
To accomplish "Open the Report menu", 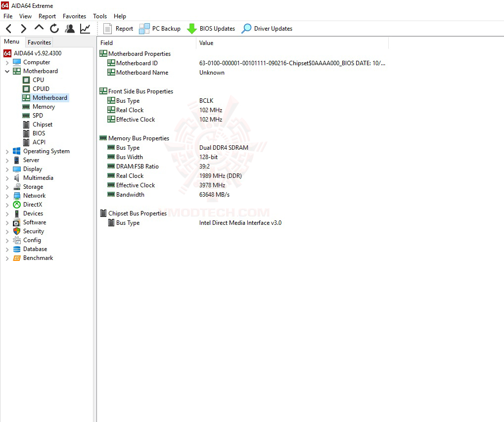I will pos(47,16).
